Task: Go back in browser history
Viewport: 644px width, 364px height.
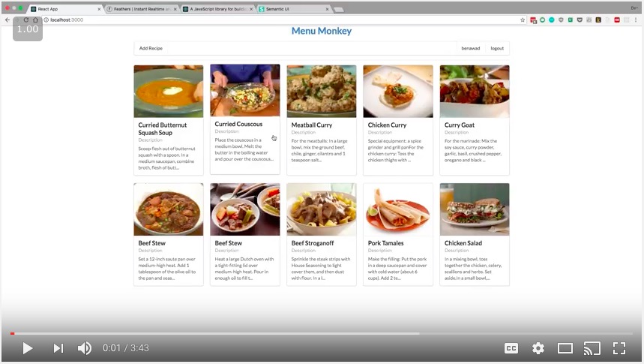Action: (7, 20)
